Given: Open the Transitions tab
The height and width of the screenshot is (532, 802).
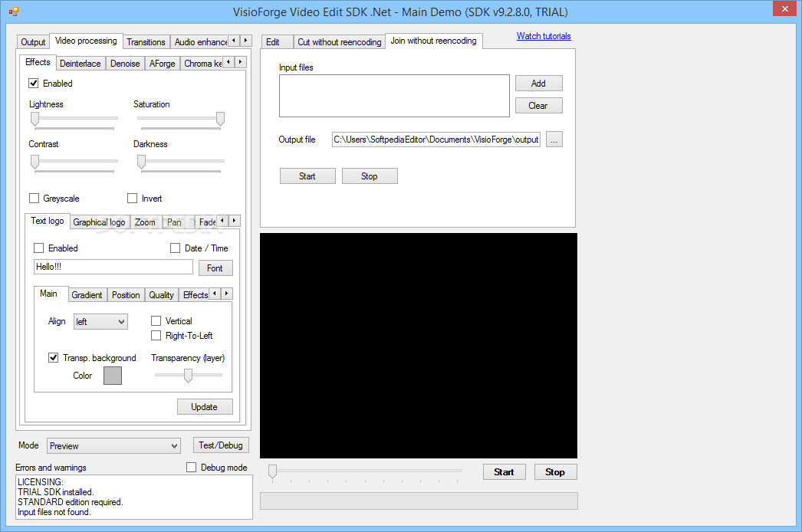Looking at the screenshot, I should 146,42.
